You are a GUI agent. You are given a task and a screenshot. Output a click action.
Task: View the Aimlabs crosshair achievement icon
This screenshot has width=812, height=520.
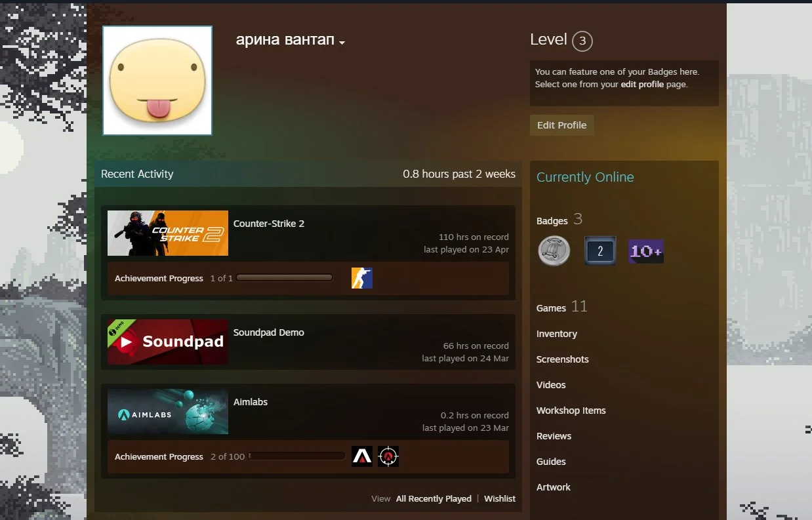388,456
